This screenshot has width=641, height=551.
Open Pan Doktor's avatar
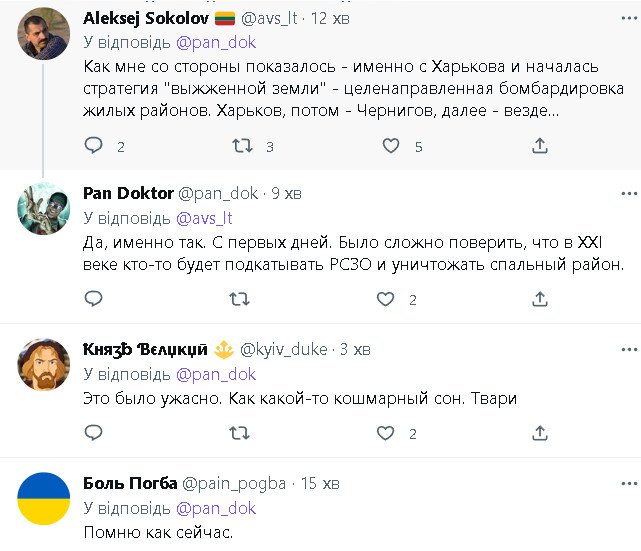click(x=45, y=209)
